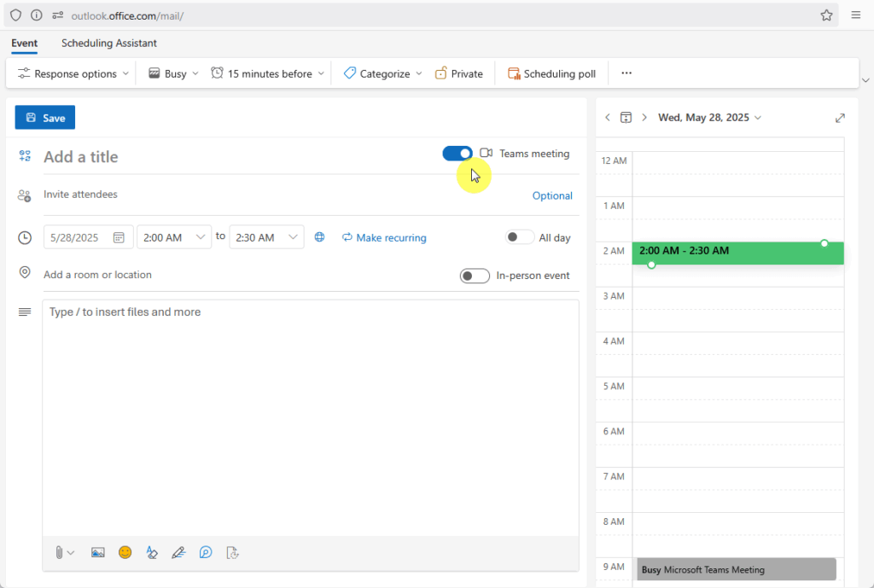
Task: Open the attach file dropdown arrow
Action: 71,553
